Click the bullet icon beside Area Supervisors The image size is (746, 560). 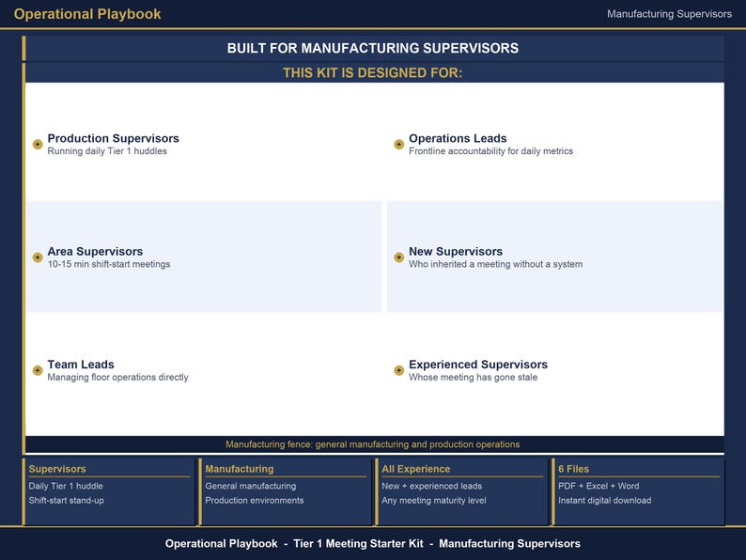coord(38,257)
